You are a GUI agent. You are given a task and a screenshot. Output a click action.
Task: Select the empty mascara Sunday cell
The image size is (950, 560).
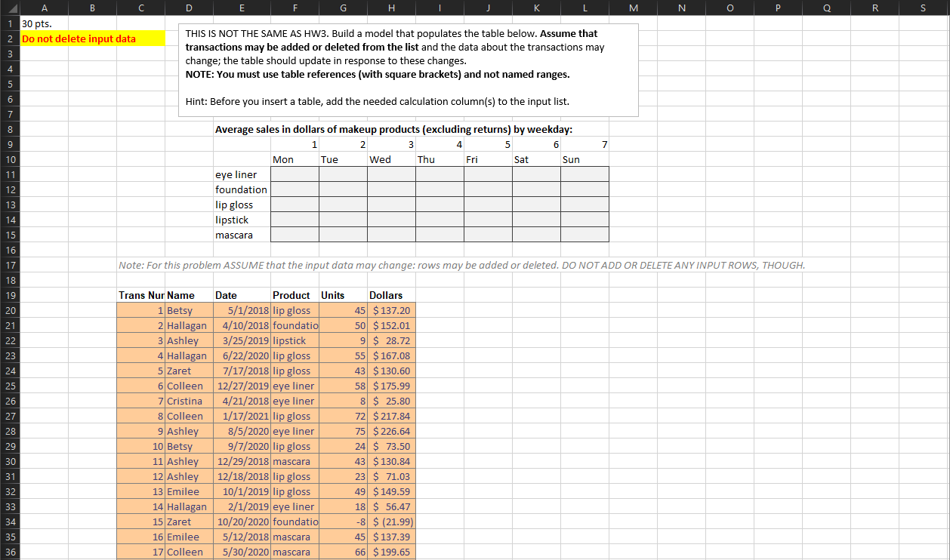pos(584,235)
